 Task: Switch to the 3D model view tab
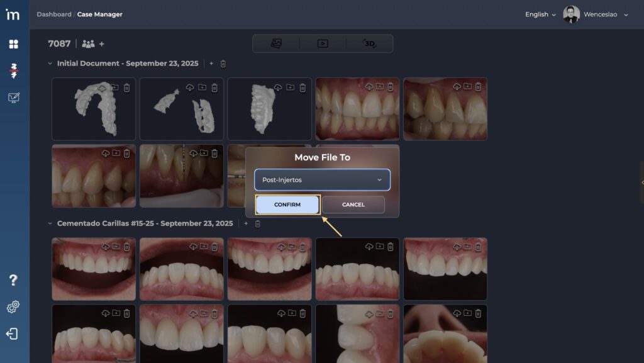click(x=369, y=43)
